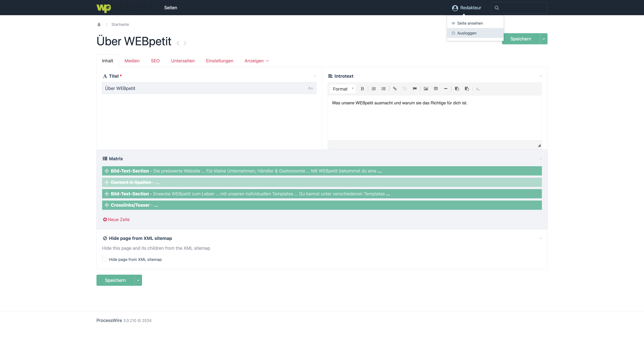Click the search magnifier icon

(x=497, y=8)
